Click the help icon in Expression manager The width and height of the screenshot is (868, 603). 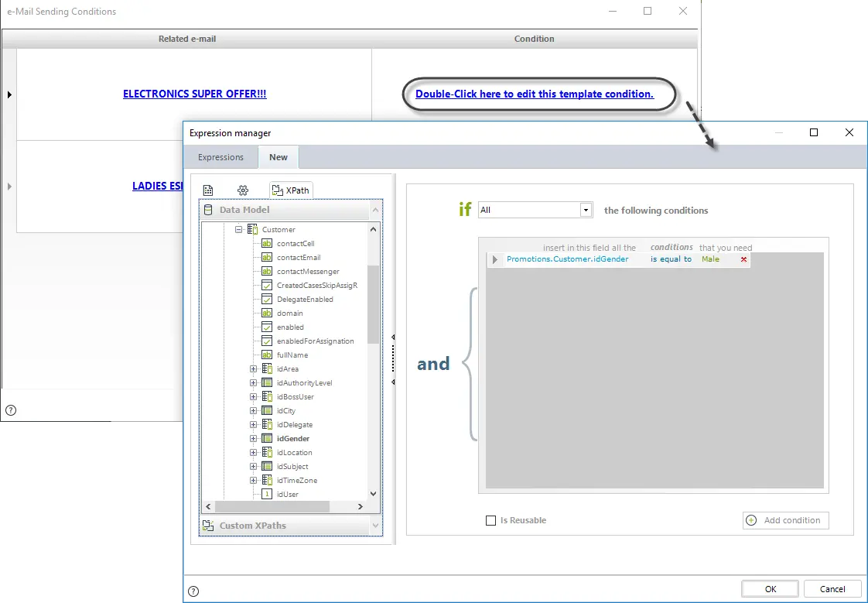click(x=193, y=591)
